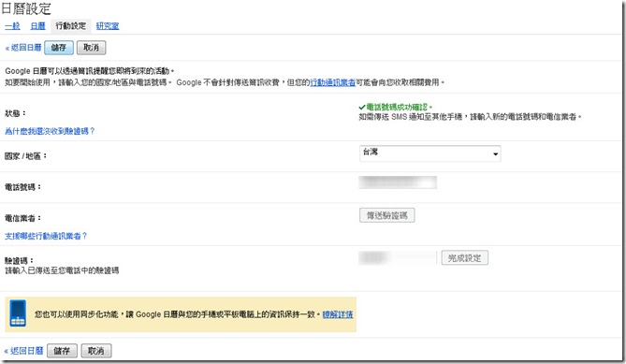Focus the 電話號碼 input field
The height and width of the screenshot is (364, 626).
click(398, 182)
